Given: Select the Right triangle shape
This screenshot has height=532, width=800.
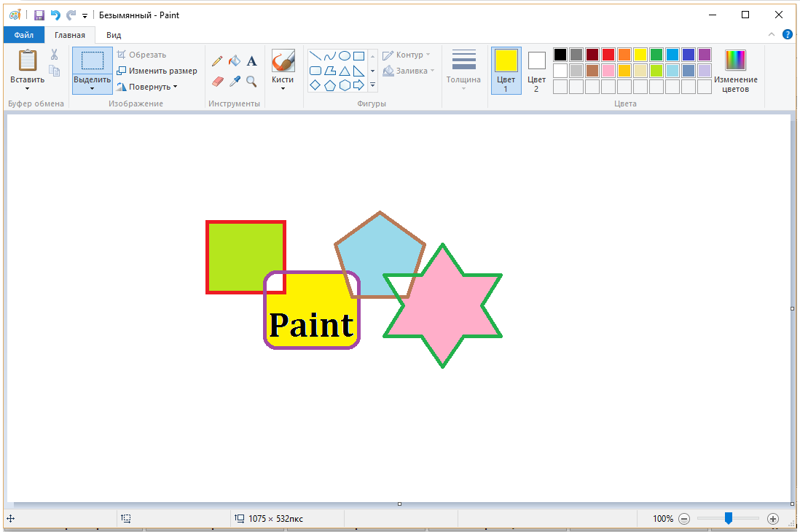Looking at the screenshot, I should click(359, 71).
